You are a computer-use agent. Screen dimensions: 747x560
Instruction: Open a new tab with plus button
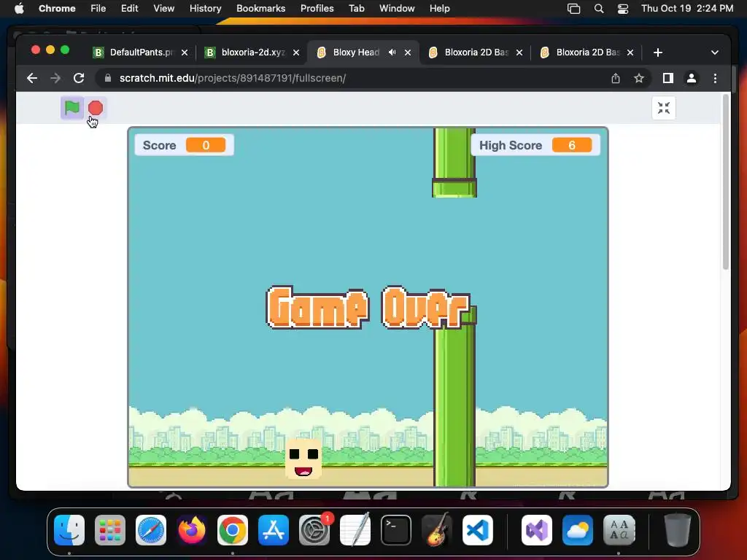click(x=658, y=52)
